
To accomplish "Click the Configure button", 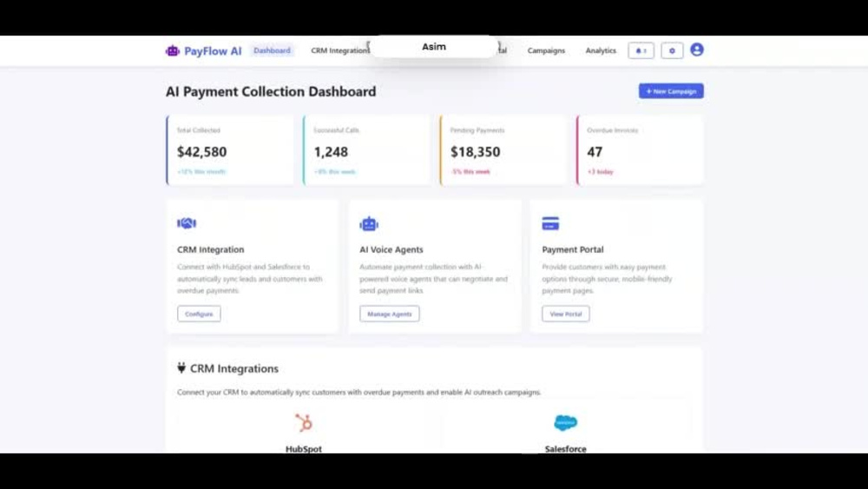I will (199, 314).
